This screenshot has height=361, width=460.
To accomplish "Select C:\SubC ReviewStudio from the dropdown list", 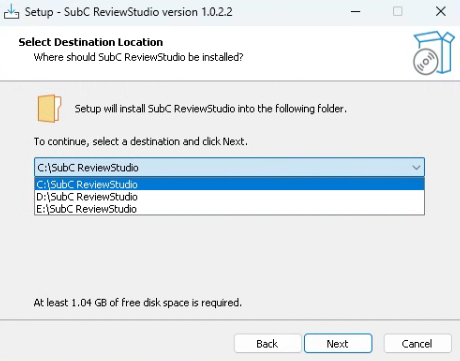I will click(229, 184).
